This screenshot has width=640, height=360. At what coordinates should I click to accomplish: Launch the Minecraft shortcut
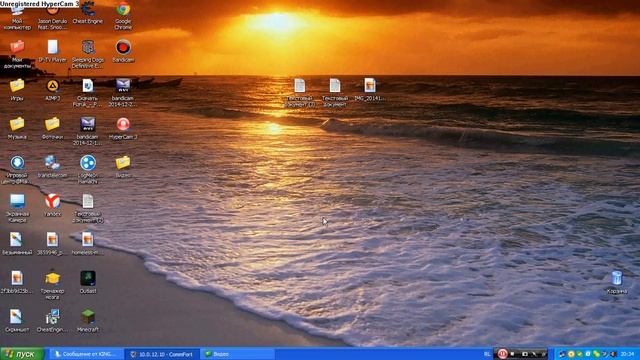click(88, 321)
